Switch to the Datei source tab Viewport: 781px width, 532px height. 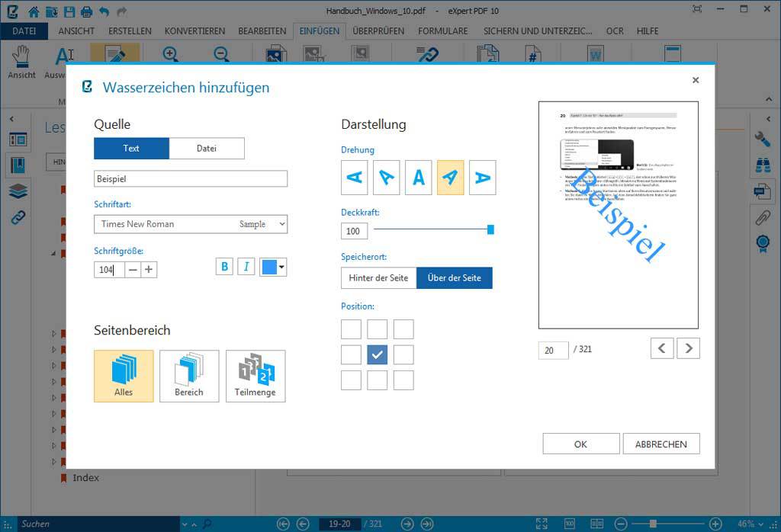[207, 149]
